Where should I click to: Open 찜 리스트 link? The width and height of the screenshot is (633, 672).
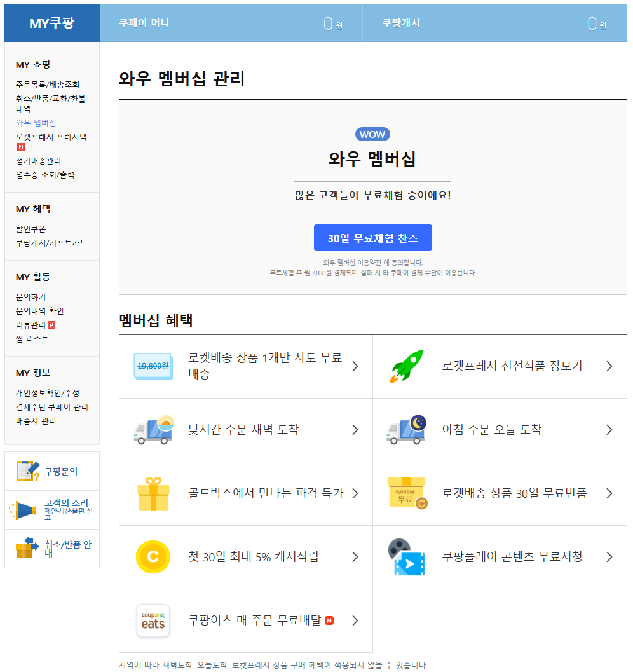(32, 339)
